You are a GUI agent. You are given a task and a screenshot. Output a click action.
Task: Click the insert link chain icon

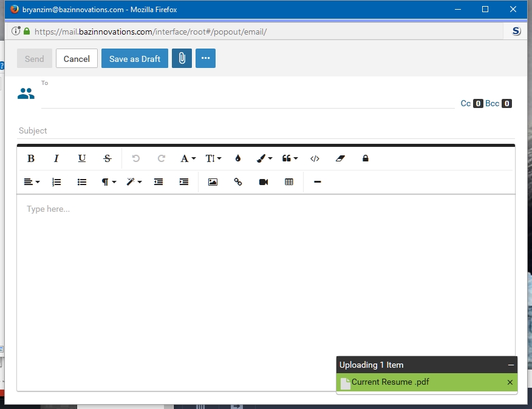(x=238, y=182)
